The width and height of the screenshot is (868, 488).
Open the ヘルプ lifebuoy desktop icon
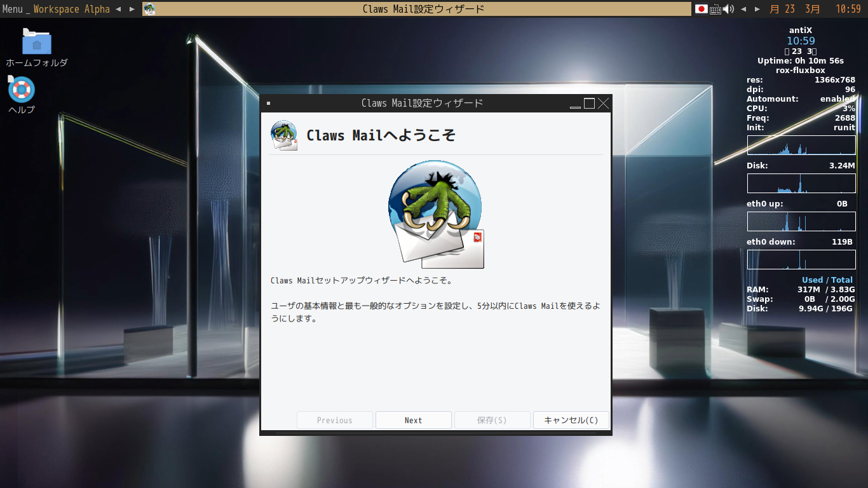click(x=22, y=90)
